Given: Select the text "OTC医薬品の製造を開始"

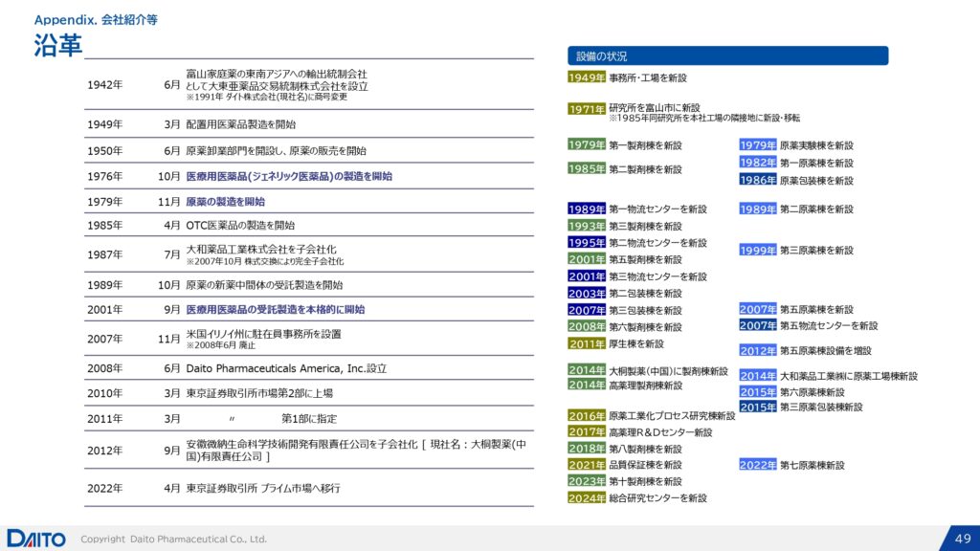Looking at the screenshot, I should click(x=240, y=226).
